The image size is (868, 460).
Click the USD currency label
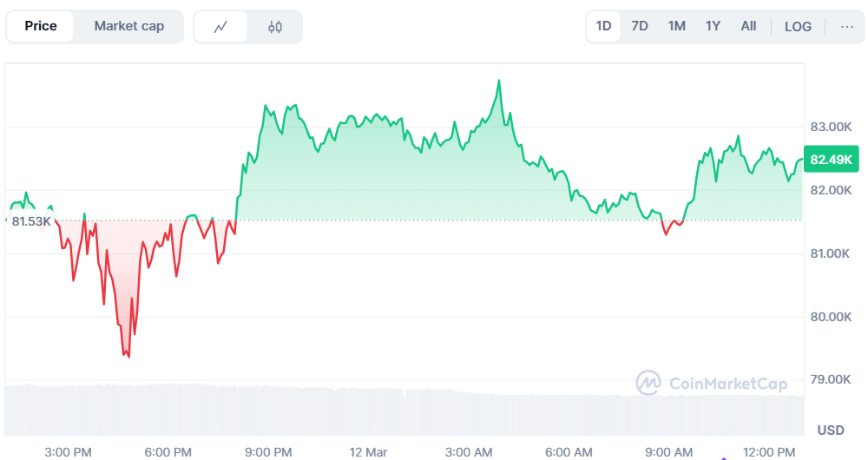(831, 430)
